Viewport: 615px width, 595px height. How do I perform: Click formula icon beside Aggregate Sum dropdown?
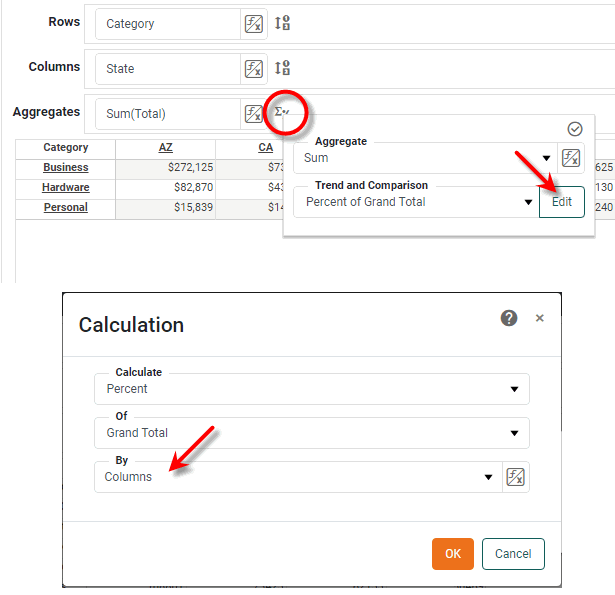coord(570,158)
